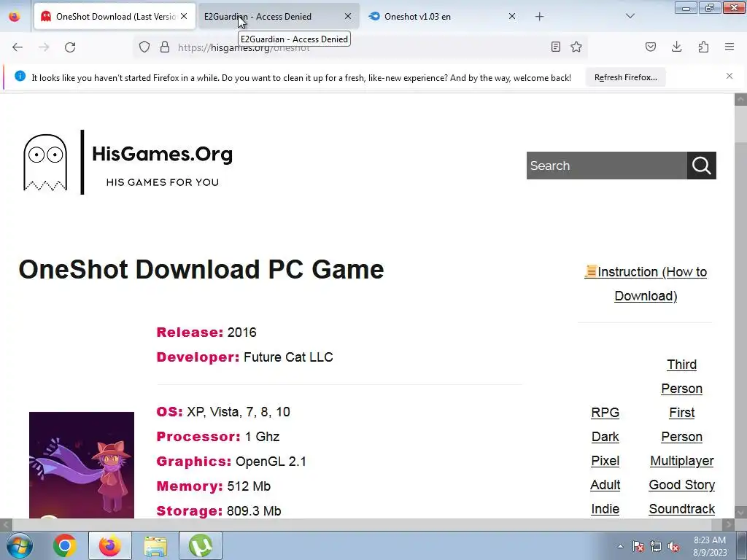The width and height of the screenshot is (747, 560).
Task: Open Save to Pocket icon
Action: click(651, 47)
